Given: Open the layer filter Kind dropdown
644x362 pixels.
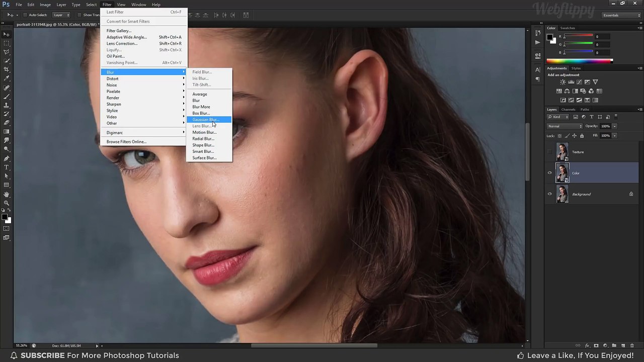Looking at the screenshot, I should (557, 117).
